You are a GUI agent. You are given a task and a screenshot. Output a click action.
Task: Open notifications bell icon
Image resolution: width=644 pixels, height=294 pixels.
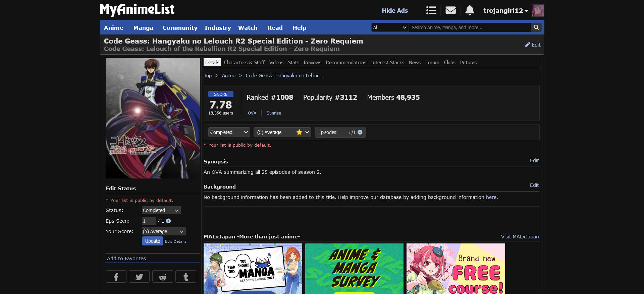[470, 10]
